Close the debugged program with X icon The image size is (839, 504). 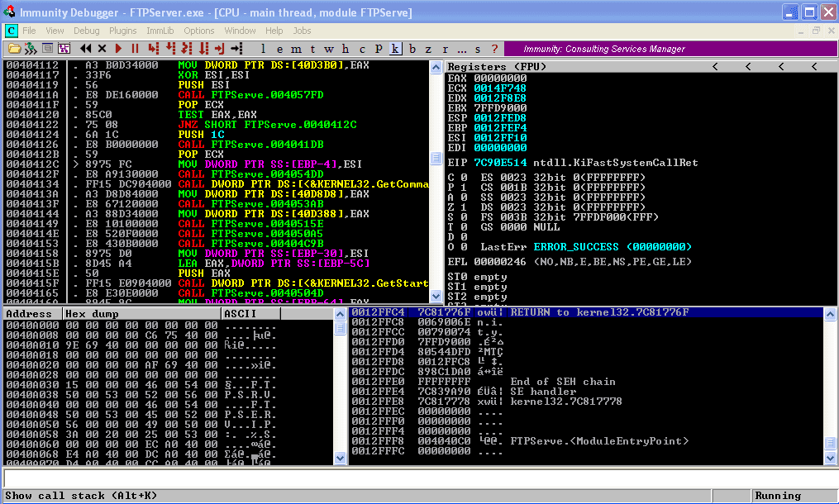tap(102, 49)
